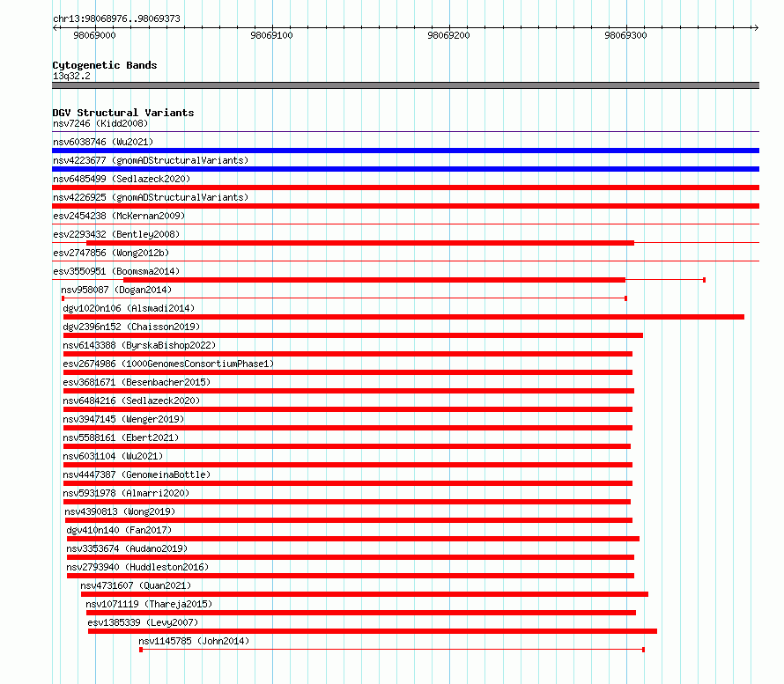The image size is (784, 684).
Task: Open nsv6143388 (ByrskaBishop2022) label
Action: [139, 345]
